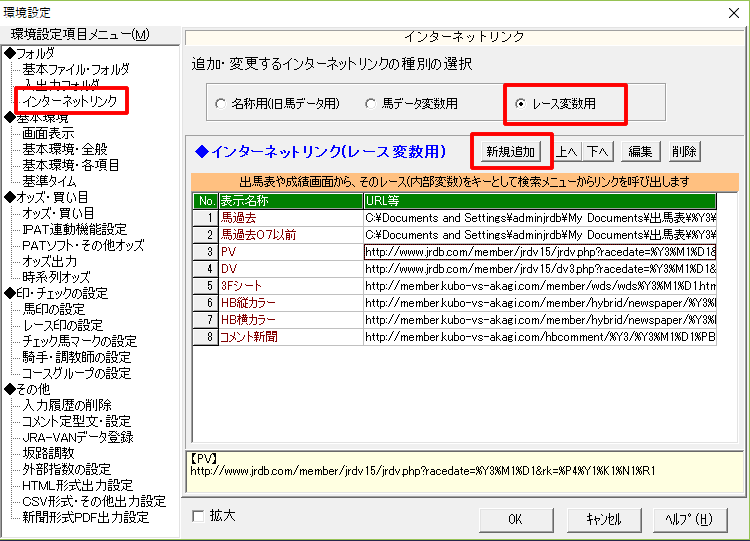Select the HB縦カラー link row
Image resolution: width=750 pixels, height=541 pixels.
pyautogui.click(x=454, y=303)
